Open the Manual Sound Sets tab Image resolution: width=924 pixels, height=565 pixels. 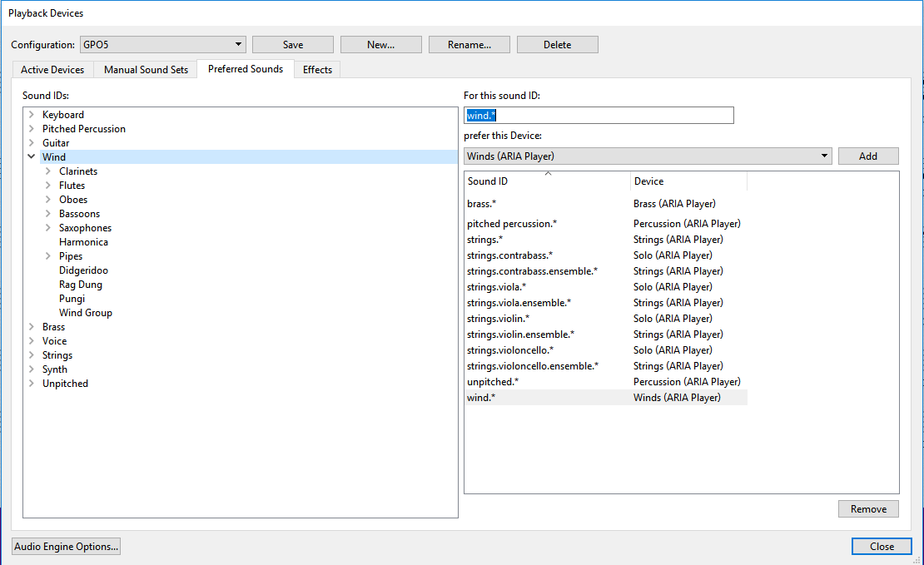[x=146, y=70]
